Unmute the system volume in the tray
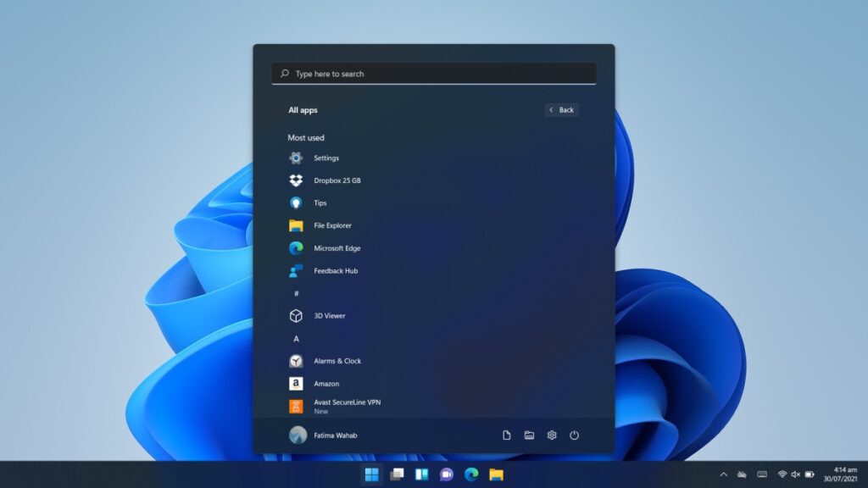Screen dimensions: 868x488 click(793, 474)
